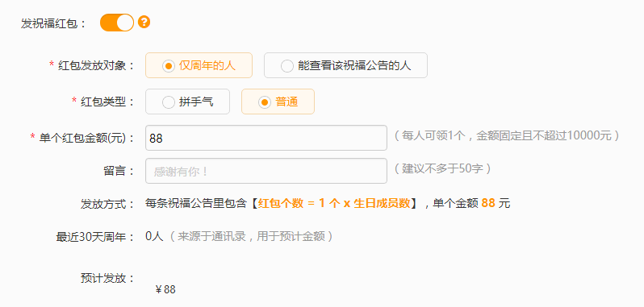
Task: Click the 建议不多于50字 hint text
Action: click(x=442, y=168)
